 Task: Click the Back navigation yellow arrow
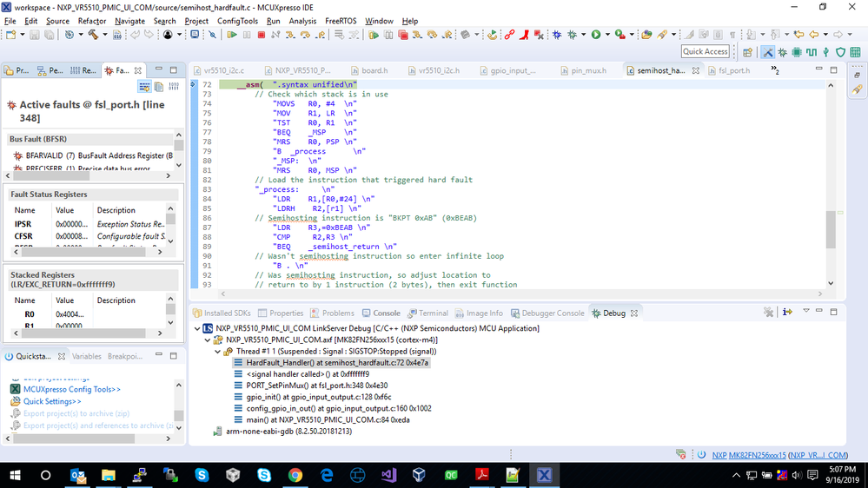pyautogui.click(x=814, y=35)
